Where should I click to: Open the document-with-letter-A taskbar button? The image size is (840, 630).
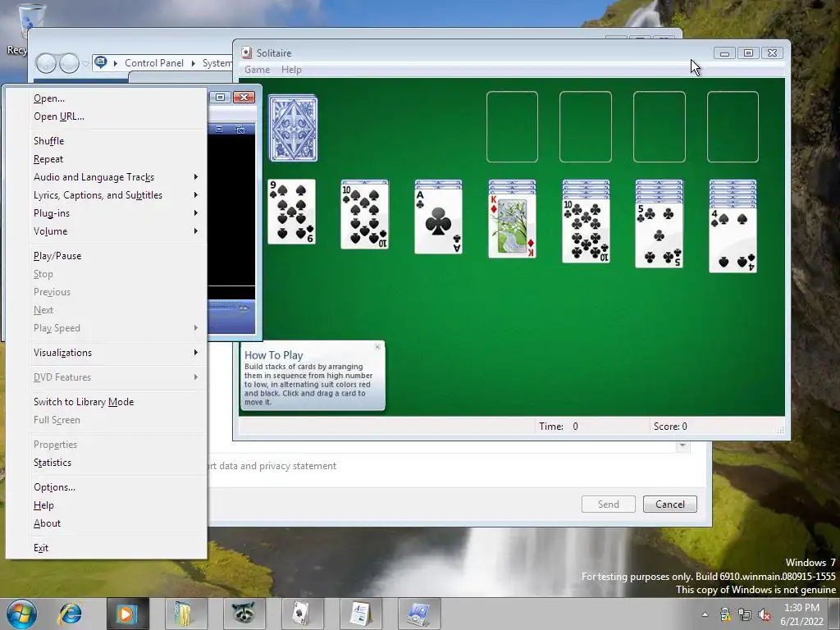click(361, 614)
